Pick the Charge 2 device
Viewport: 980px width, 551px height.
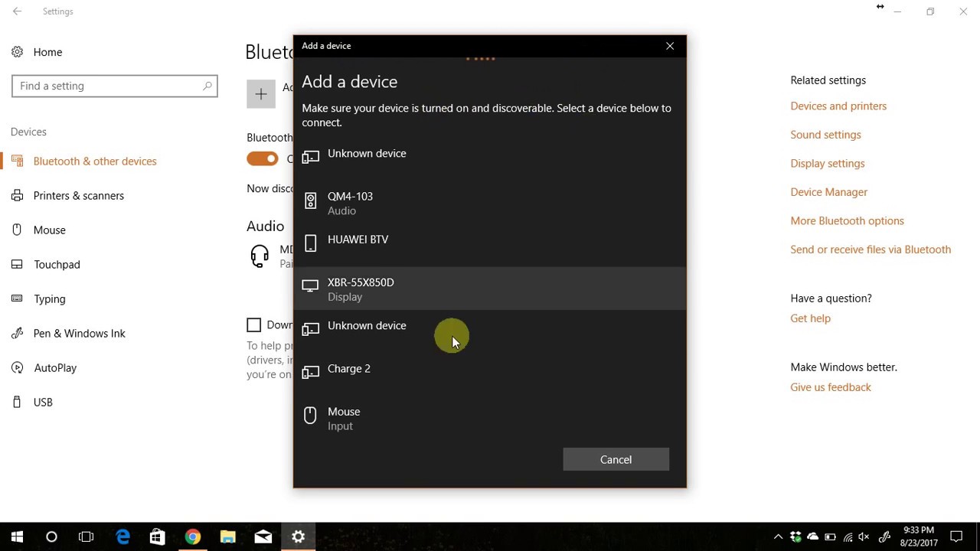point(490,374)
